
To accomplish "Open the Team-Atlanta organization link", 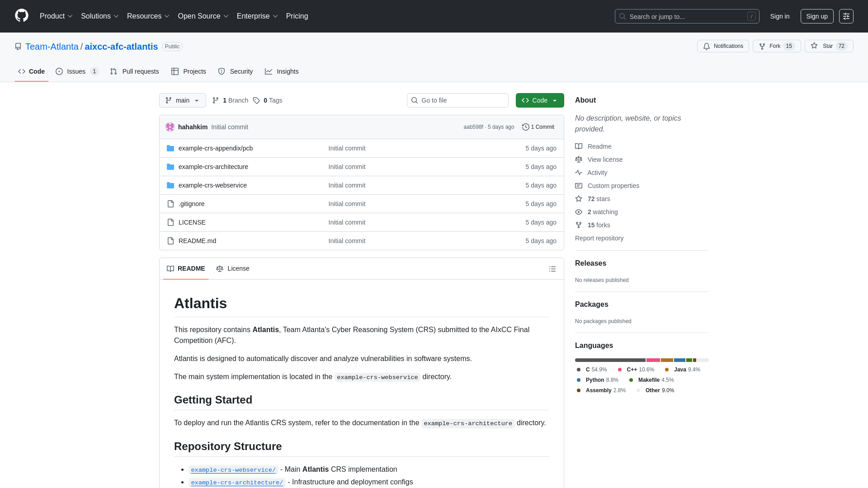I will click(x=52, y=47).
